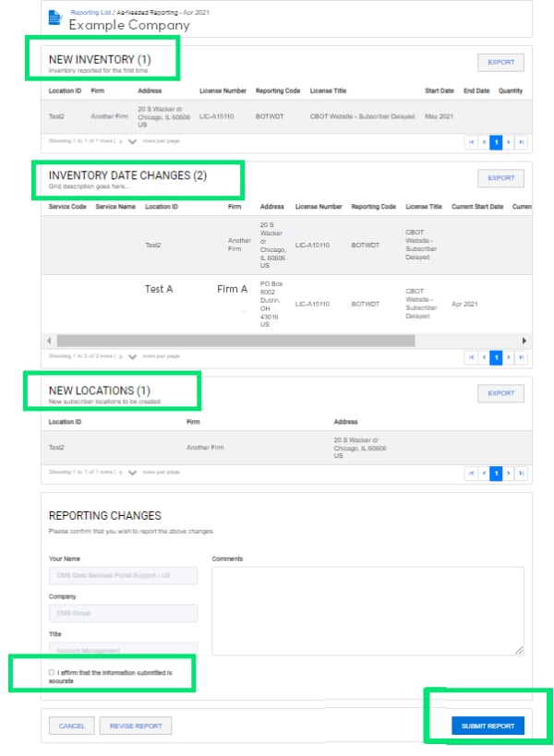Jump to last page in New Locations pagination
Viewport: 554px width, 756px height.
coord(522,473)
